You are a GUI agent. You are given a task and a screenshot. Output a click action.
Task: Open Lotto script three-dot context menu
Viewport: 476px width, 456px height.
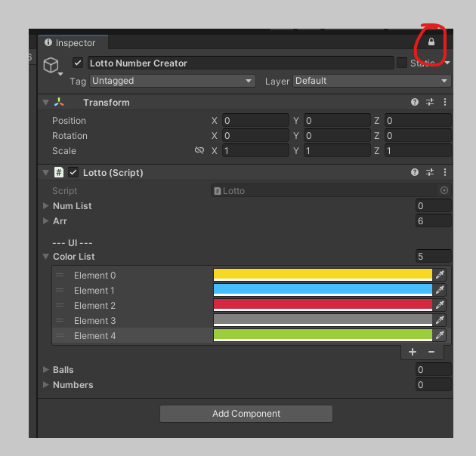445,172
